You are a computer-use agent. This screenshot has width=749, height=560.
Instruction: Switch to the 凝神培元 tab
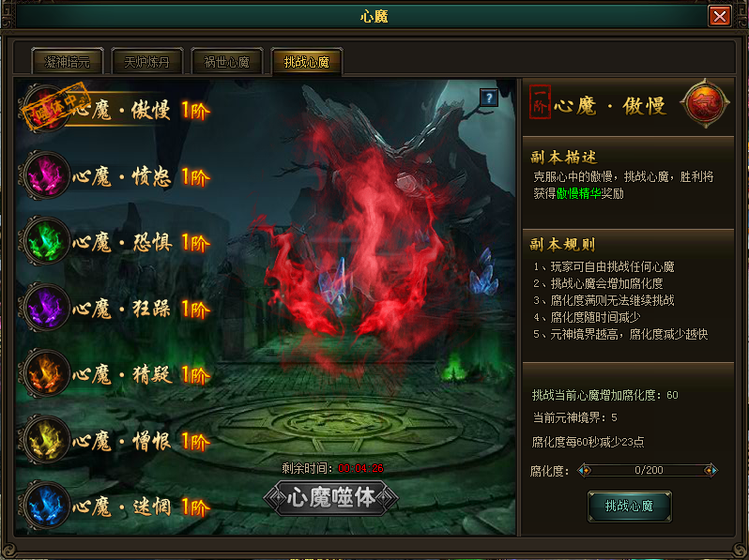point(68,62)
